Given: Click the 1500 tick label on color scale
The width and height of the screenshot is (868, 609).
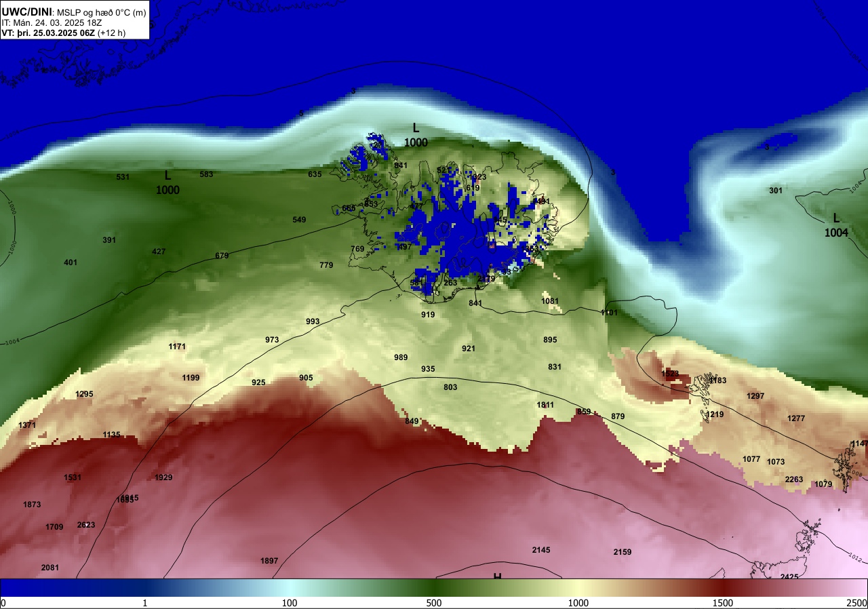Looking at the screenshot, I should coord(723,603).
